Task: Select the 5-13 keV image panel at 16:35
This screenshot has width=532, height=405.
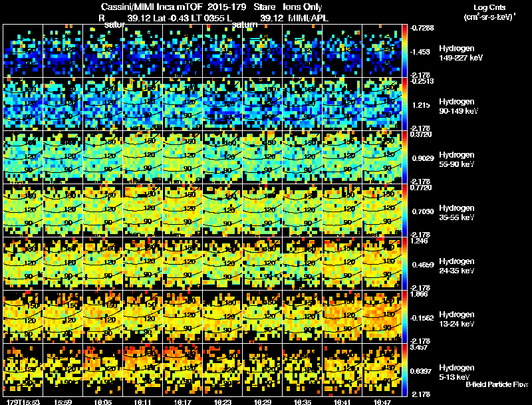Action: (x=303, y=370)
